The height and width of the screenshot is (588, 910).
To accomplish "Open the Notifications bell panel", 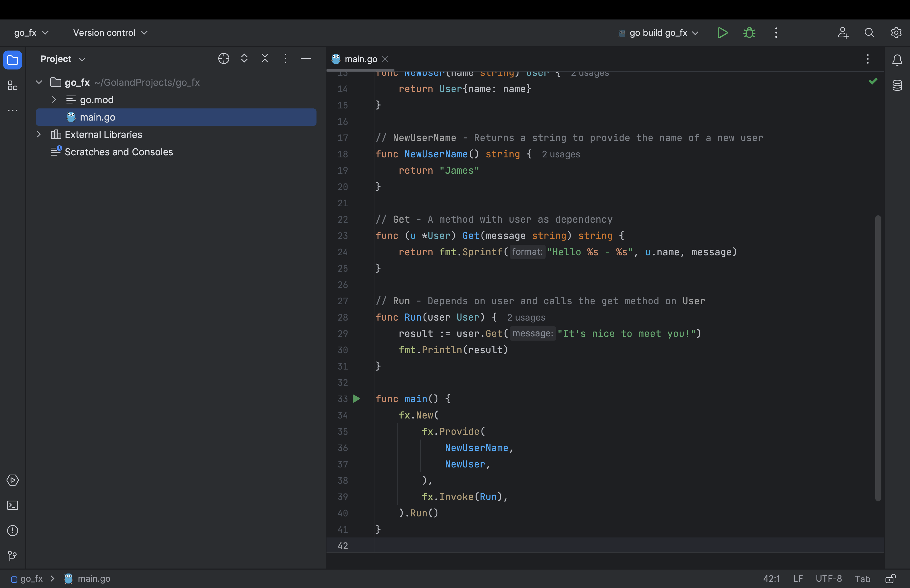I will [897, 59].
